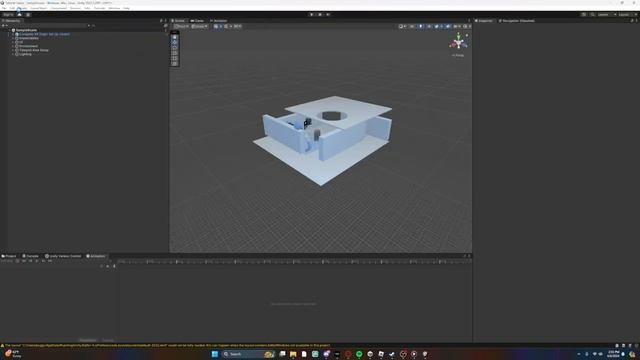This screenshot has width=640, height=360.
Task: Expand the Environment object in the Hierarchy
Action: 13,46
